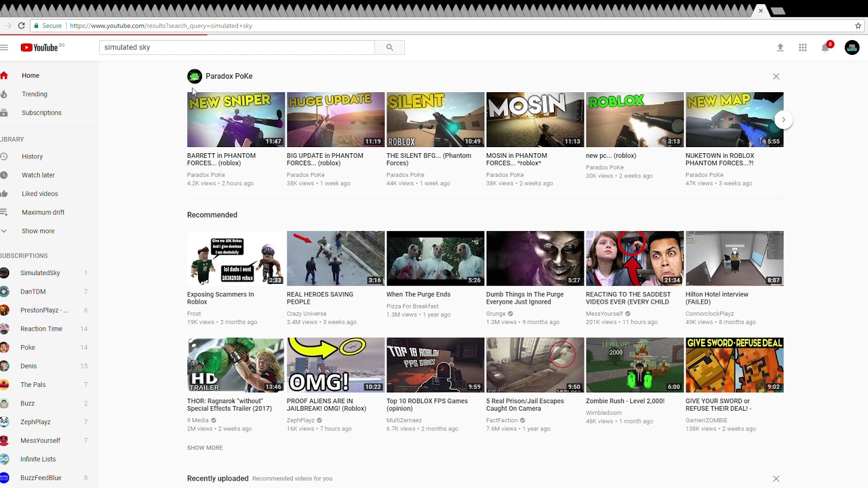Select Trending in the sidebar
Image resolution: width=868 pixels, height=488 pixels.
click(35, 94)
